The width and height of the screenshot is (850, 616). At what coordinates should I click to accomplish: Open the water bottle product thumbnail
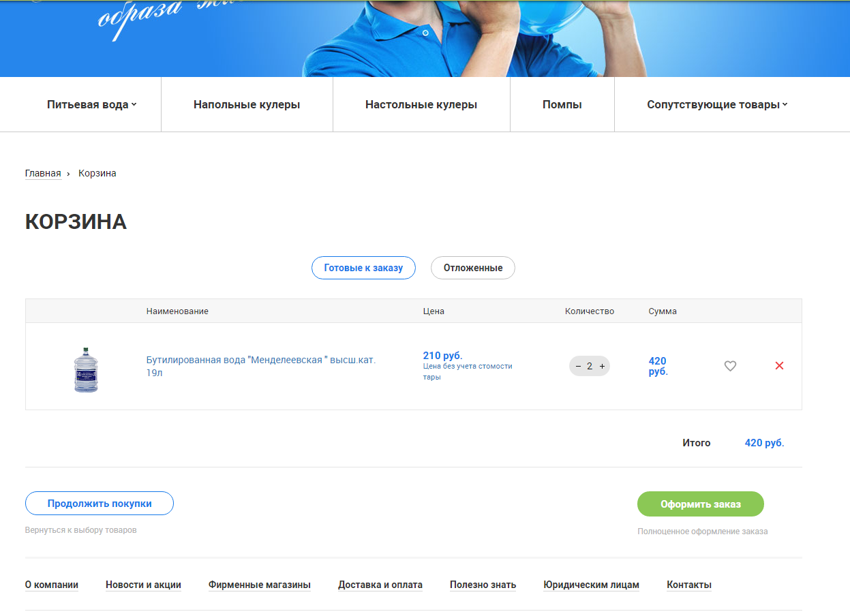[x=85, y=369]
